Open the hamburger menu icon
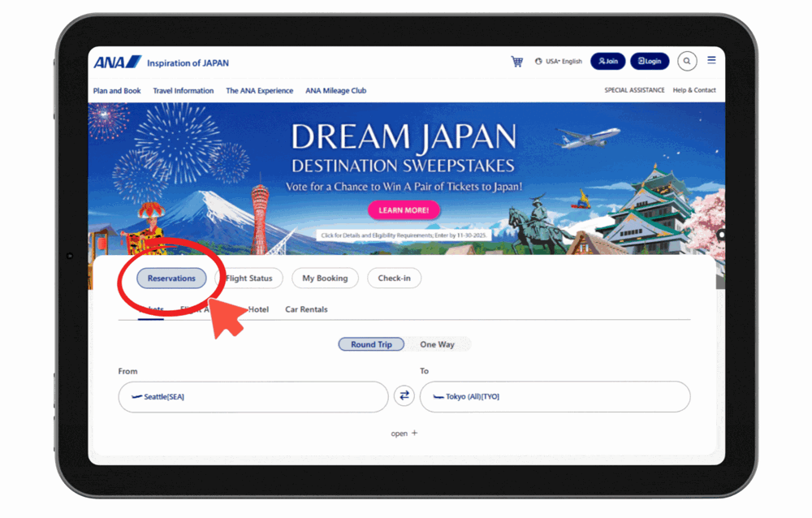 tap(711, 60)
